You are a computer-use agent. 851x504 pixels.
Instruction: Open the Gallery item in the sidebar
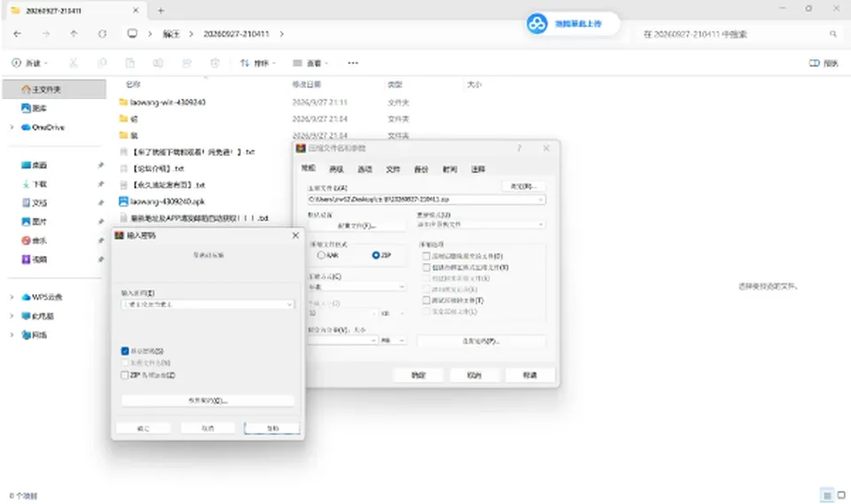34,108
